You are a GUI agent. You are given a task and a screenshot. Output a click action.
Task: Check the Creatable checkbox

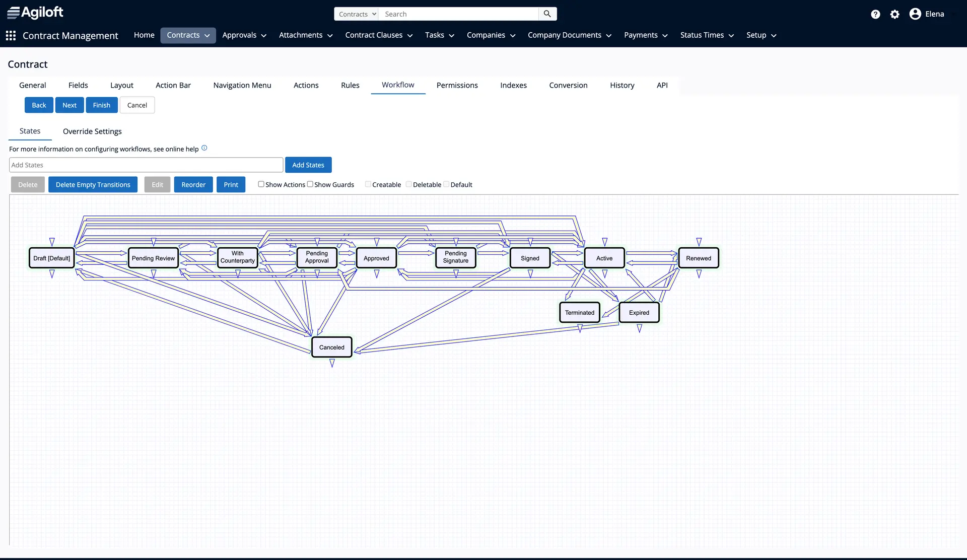[x=368, y=184]
